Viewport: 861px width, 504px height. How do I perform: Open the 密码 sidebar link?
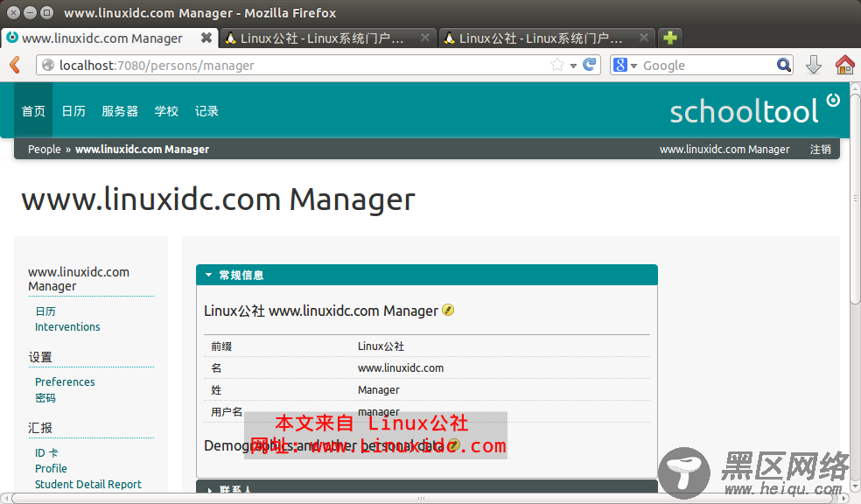click(x=45, y=397)
